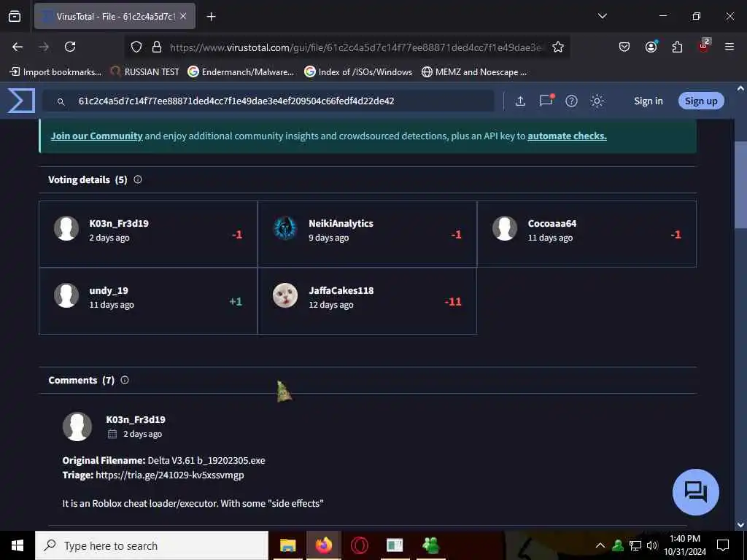Toggle the light/dark theme sun icon
Viewport: 747px width, 560px height.
tap(597, 101)
